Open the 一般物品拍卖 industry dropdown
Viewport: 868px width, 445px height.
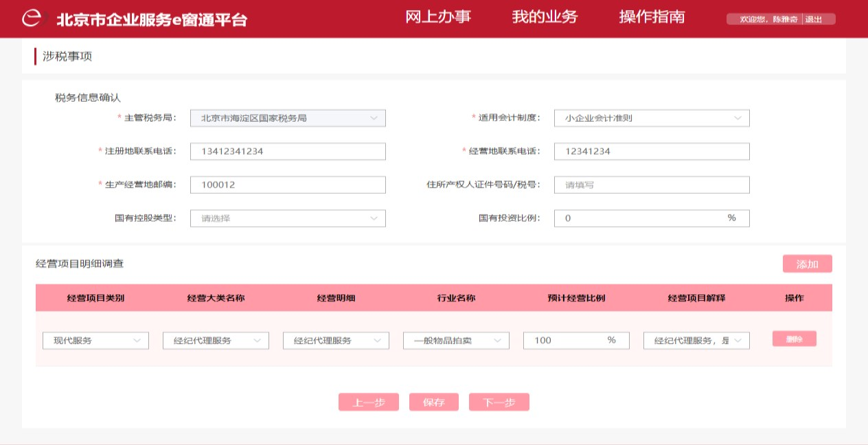click(x=456, y=341)
